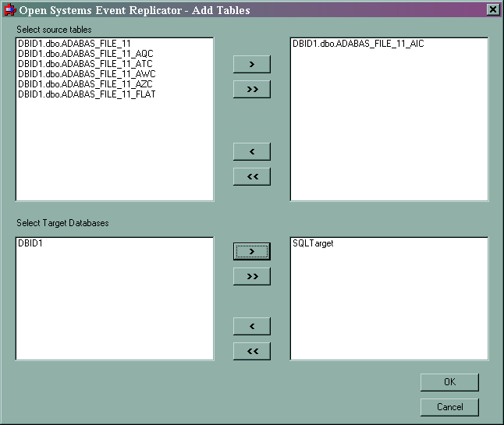This screenshot has height=425, width=504.
Task: Remove all target databases with double left arrow
Action: click(252, 352)
